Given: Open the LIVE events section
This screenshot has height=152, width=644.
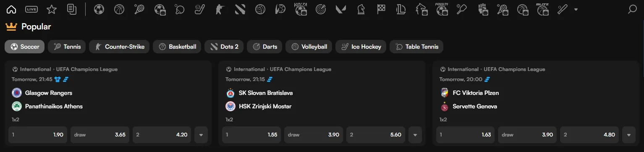Looking at the screenshot, I should pyautogui.click(x=31, y=9).
